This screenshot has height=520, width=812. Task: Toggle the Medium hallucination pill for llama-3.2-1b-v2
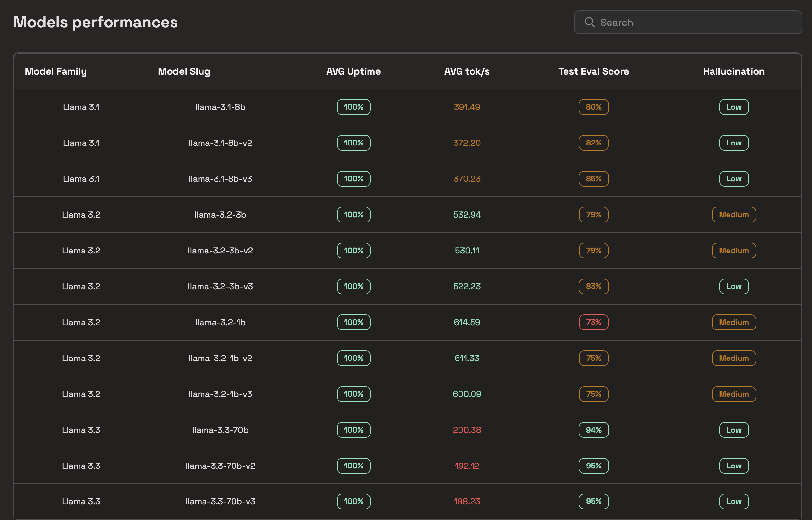pos(734,358)
